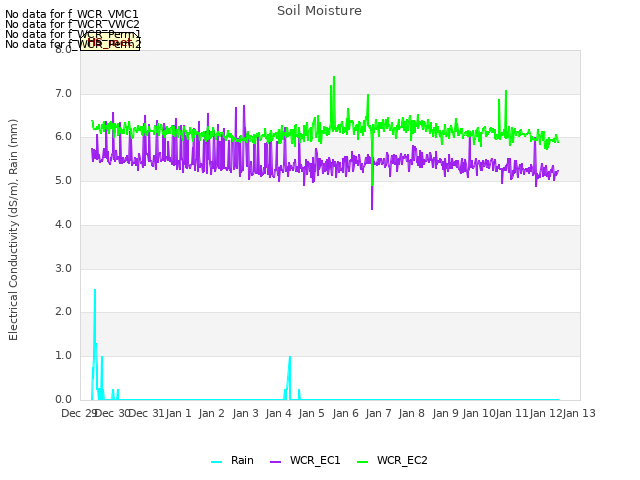The width and height of the screenshot is (640, 480).
Task: Click the Electrical Conductivity y-axis title
Action: pos(13,230)
